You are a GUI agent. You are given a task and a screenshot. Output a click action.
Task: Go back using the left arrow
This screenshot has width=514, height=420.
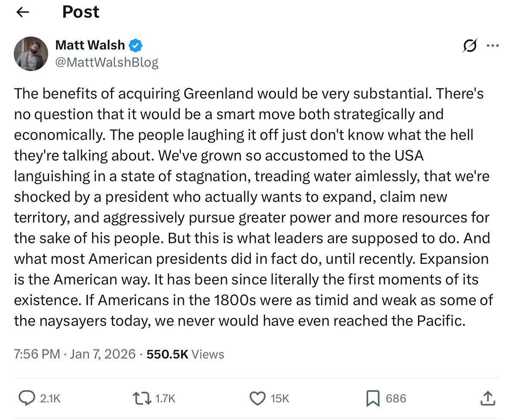pos(22,12)
